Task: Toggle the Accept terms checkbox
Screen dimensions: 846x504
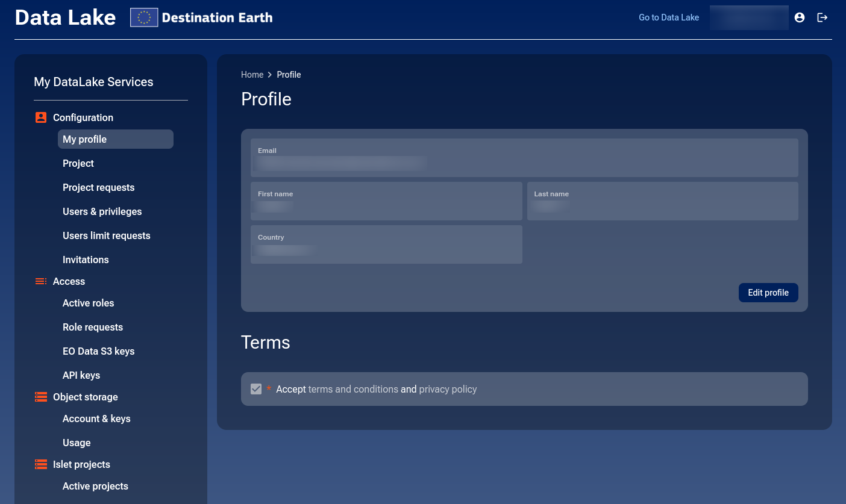Action: [x=256, y=389]
